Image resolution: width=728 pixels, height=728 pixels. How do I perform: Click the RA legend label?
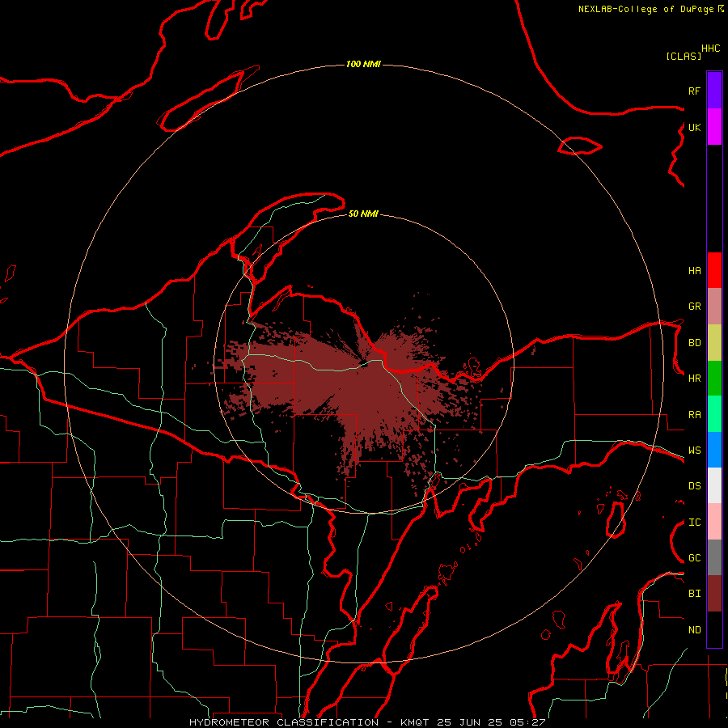coord(694,415)
